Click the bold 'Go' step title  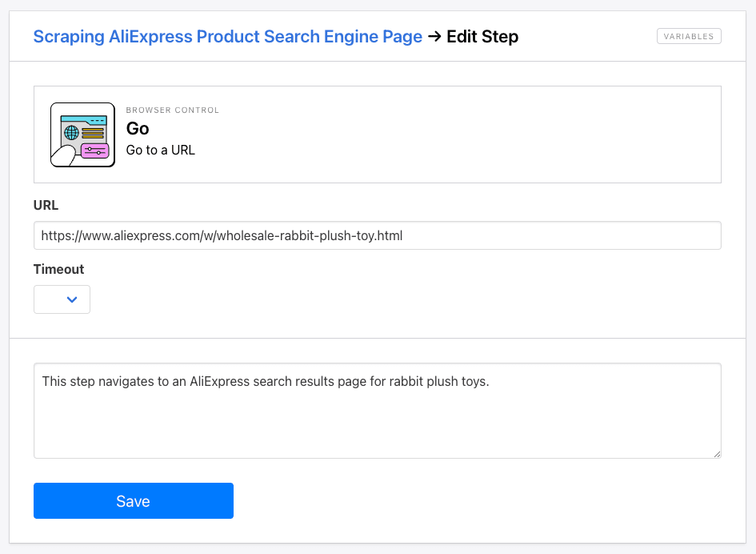point(138,128)
